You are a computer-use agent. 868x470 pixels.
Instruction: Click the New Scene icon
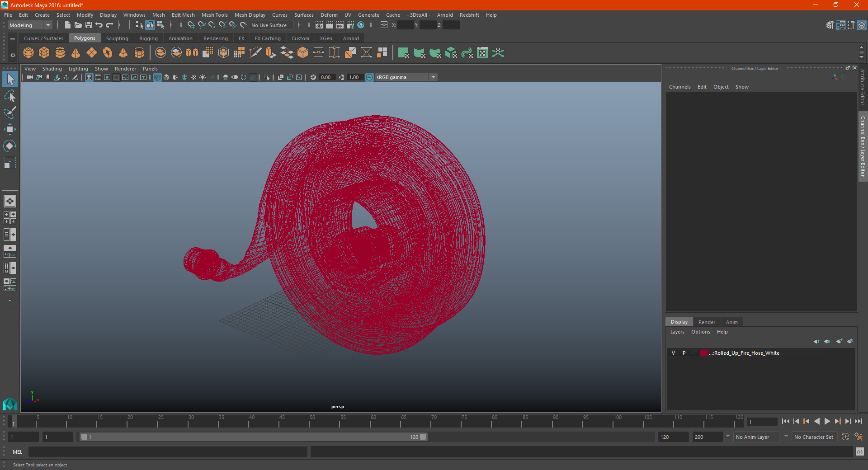(67, 25)
